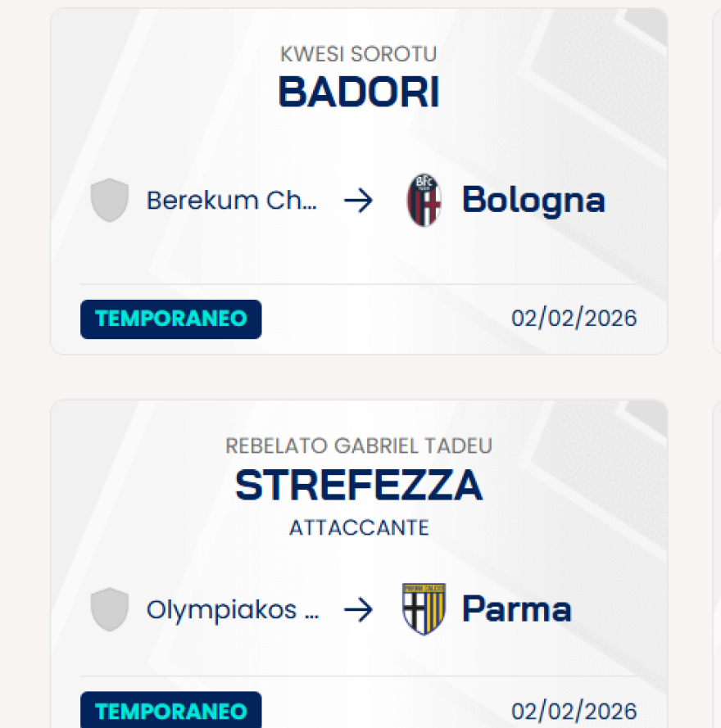Click the TEMPORANEO badge on Strefezza card
This screenshot has height=728, width=721.
point(170,711)
